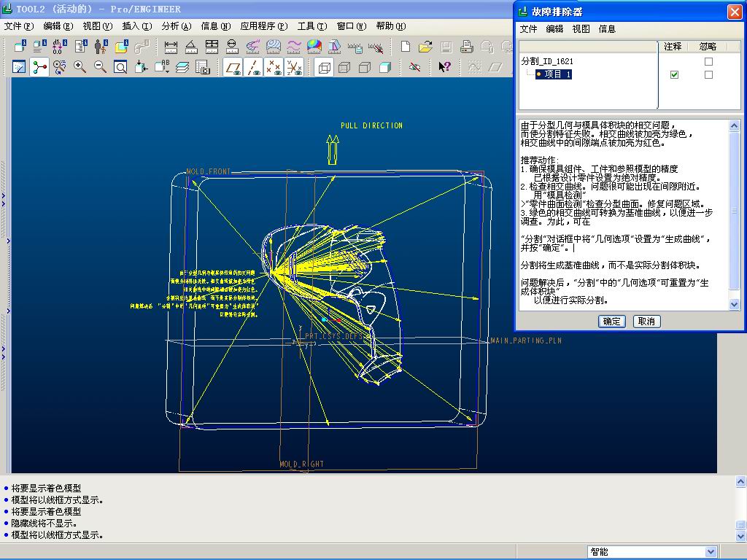Open the 应用程序(P) menu
Viewport: 747px width, 560px height.
tap(264, 26)
